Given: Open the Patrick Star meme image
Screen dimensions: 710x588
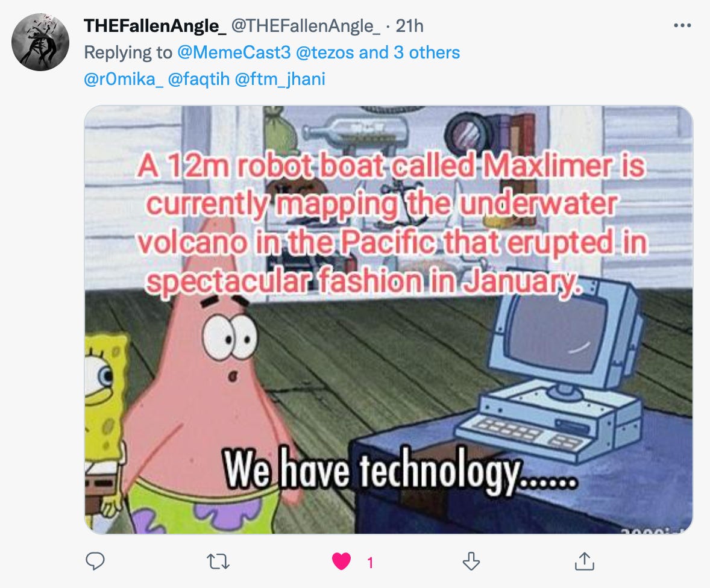Looking at the screenshot, I should (x=389, y=319).
